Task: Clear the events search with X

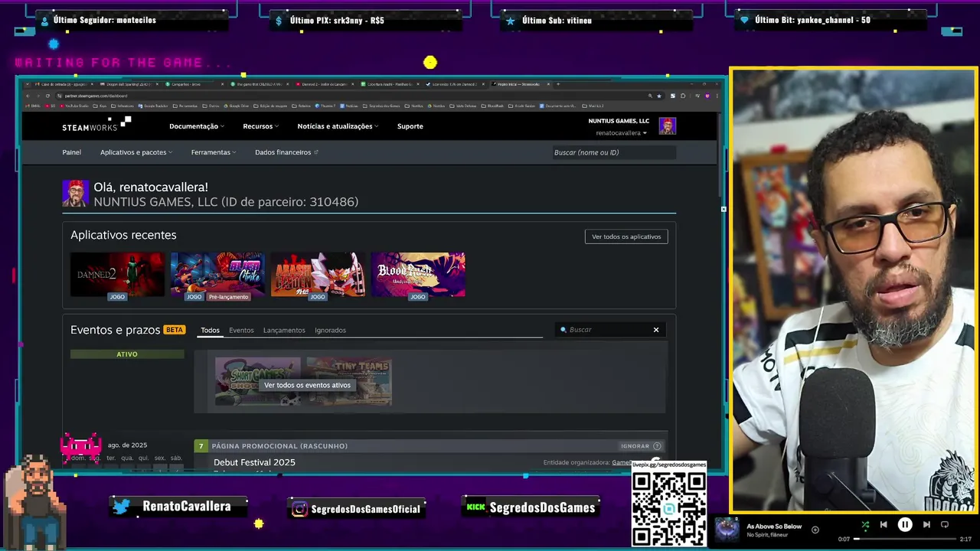Action: point(656,330)
